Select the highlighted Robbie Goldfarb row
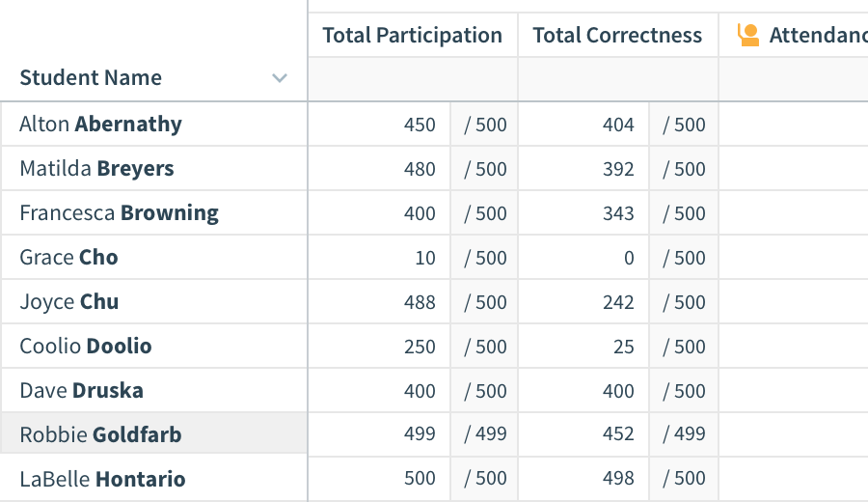868x502 pixels. click(154, 434)
